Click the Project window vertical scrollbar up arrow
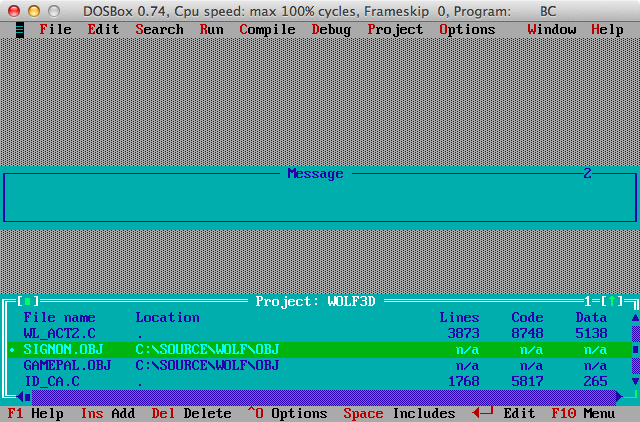 click(636, 318)
